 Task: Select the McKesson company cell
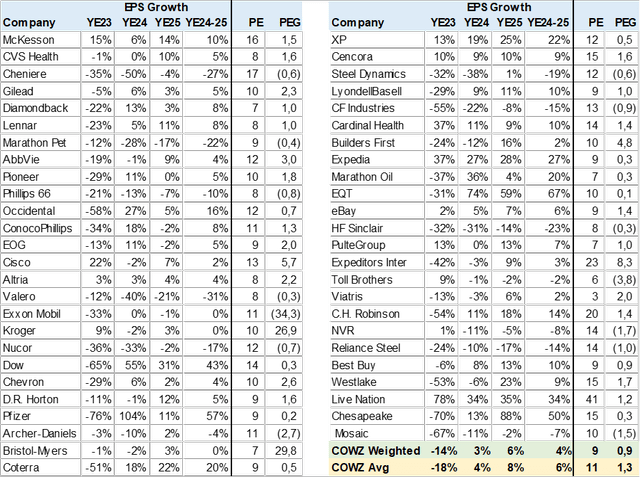[40, 40]
